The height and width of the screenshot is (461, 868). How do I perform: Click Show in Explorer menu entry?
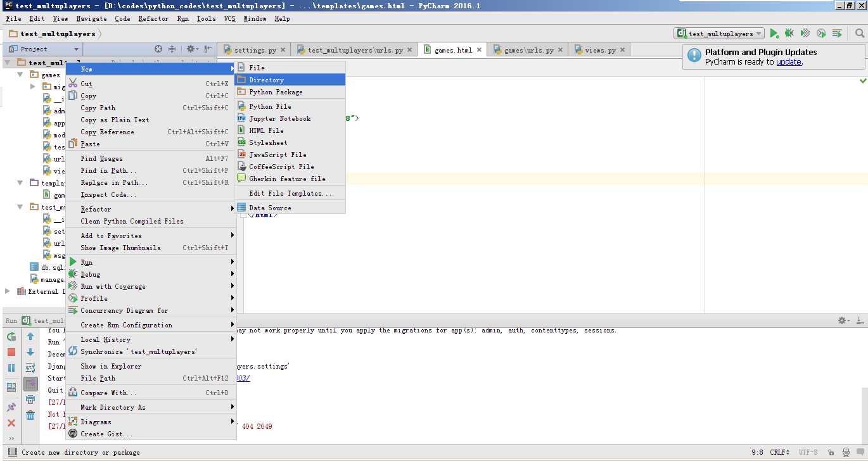(x=151, y=366)
